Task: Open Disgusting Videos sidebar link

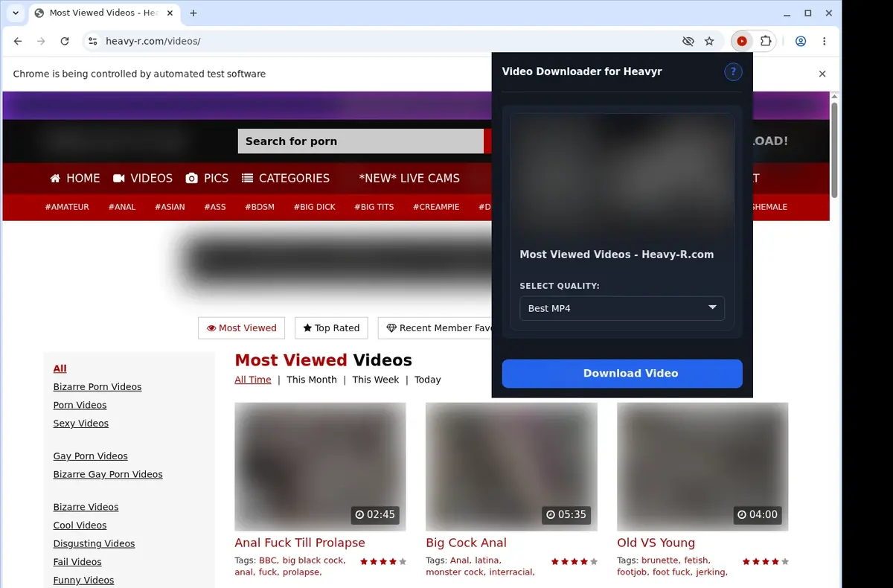Action: click(x=95, y=544)
